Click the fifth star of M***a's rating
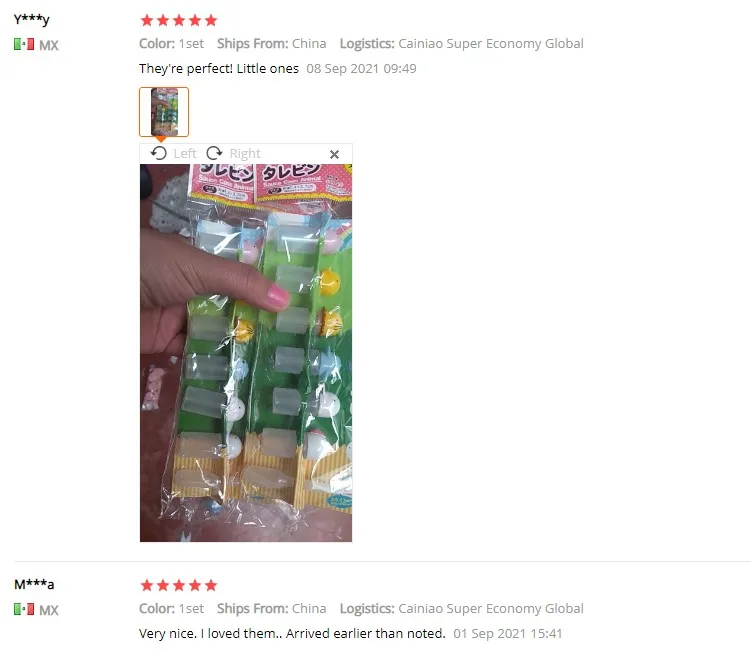The width and height of the screenshot is (751, 656). [x=211, y=585]
